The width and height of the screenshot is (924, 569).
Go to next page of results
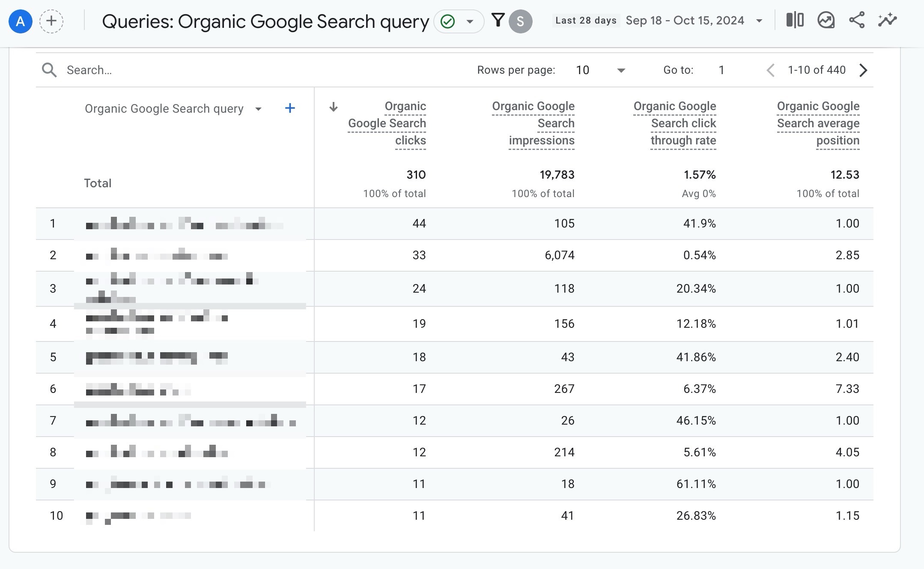click(863, 70)
